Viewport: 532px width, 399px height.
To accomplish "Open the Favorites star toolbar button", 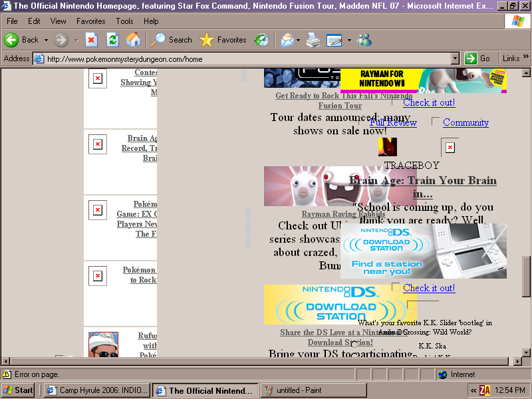I will pyautogui.click(x=223, y=40).
